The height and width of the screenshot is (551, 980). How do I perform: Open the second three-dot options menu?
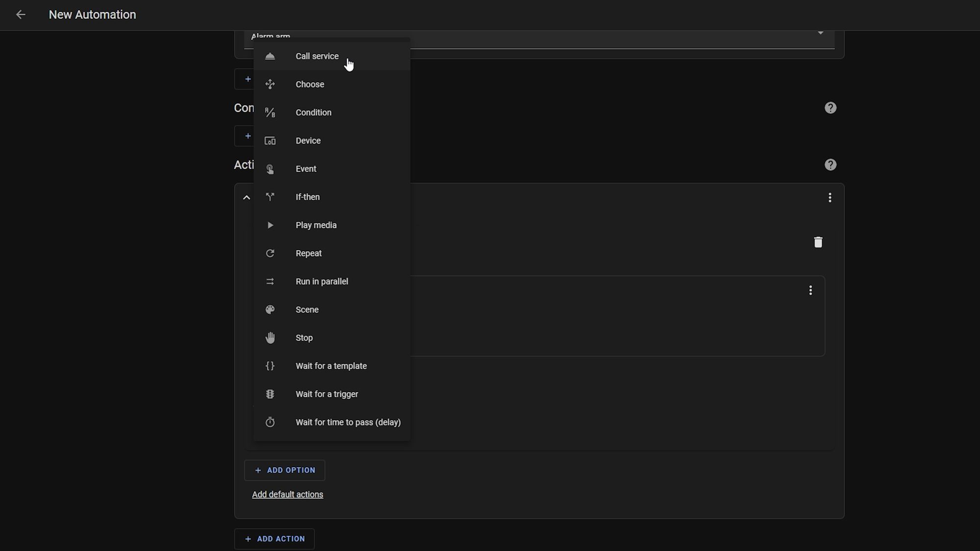pos(810,290)
